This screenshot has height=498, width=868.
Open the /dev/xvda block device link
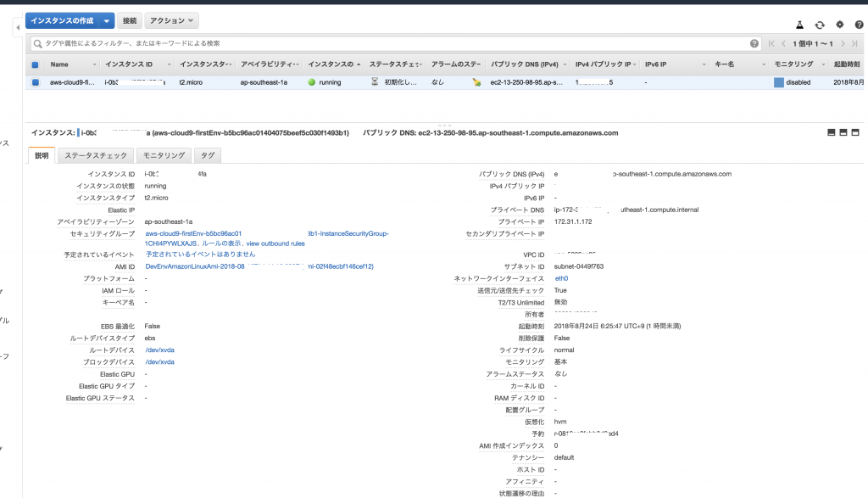(160, 362)
